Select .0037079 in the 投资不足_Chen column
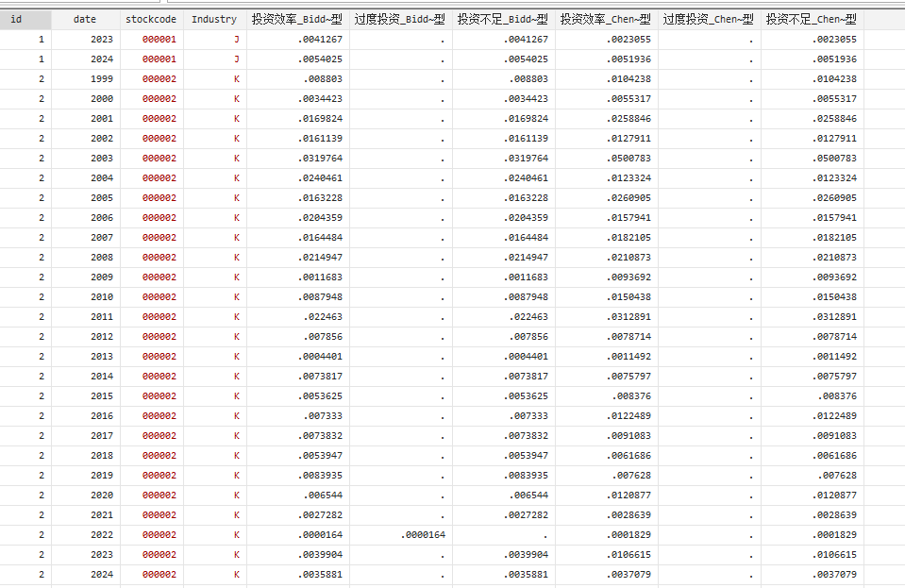The image size is (905, 588). tap(812, 575)
